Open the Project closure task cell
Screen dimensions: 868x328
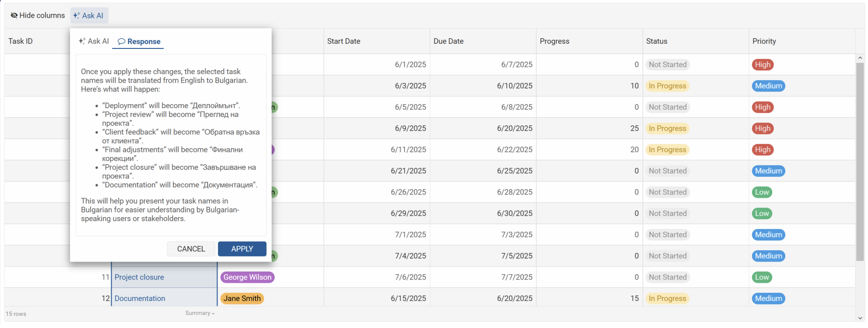click(x=139, y=277)
